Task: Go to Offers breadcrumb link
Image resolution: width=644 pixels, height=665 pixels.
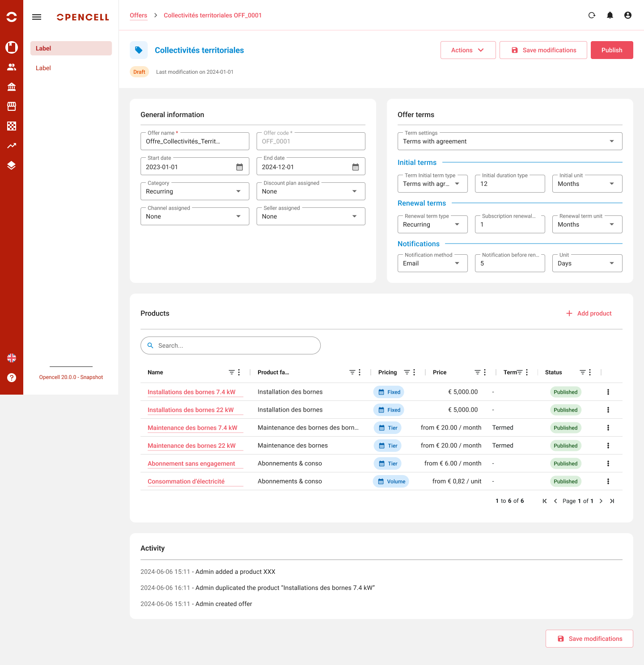Action: pos(139,15)
